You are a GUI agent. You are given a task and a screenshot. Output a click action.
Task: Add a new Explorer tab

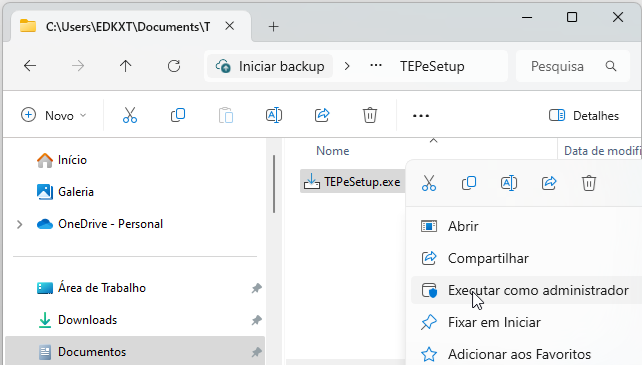(274, 27)
